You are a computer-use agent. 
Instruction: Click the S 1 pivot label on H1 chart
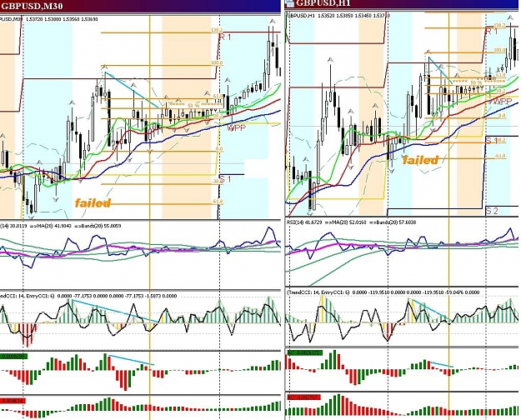tap(492, 141)
